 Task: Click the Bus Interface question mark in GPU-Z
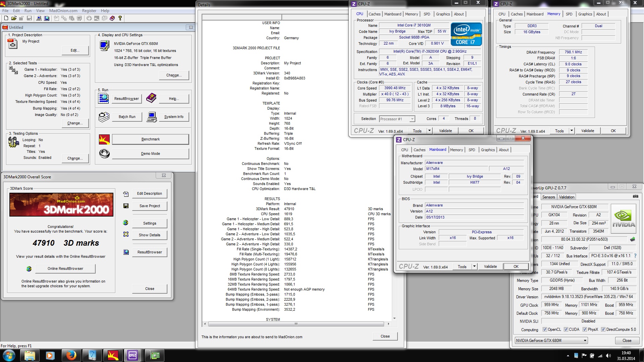(635, 256)
